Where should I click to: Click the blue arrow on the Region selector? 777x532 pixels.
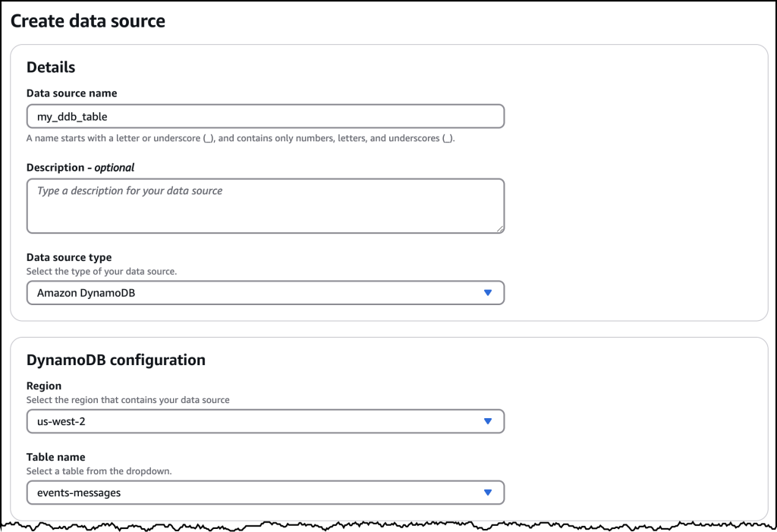coord(489,421)
